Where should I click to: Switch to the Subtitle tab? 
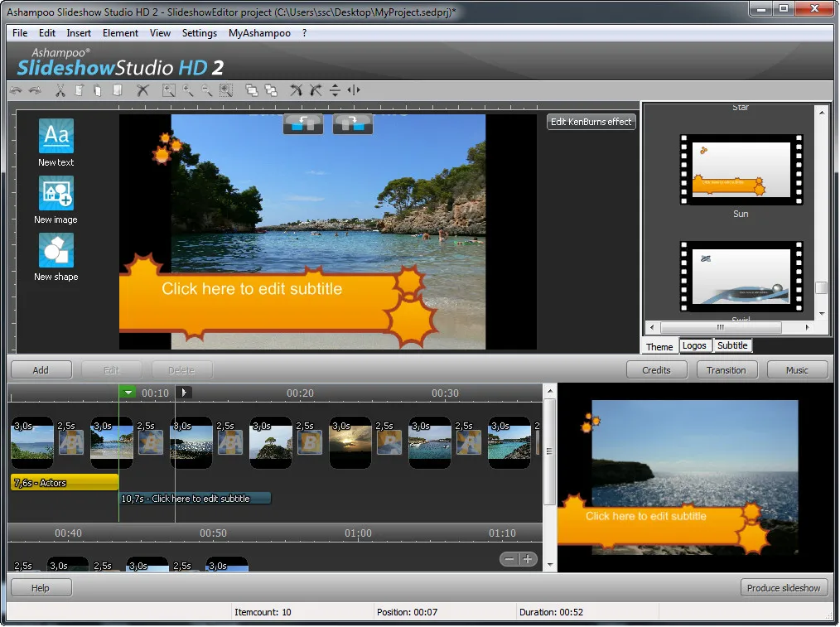point(732,346)
